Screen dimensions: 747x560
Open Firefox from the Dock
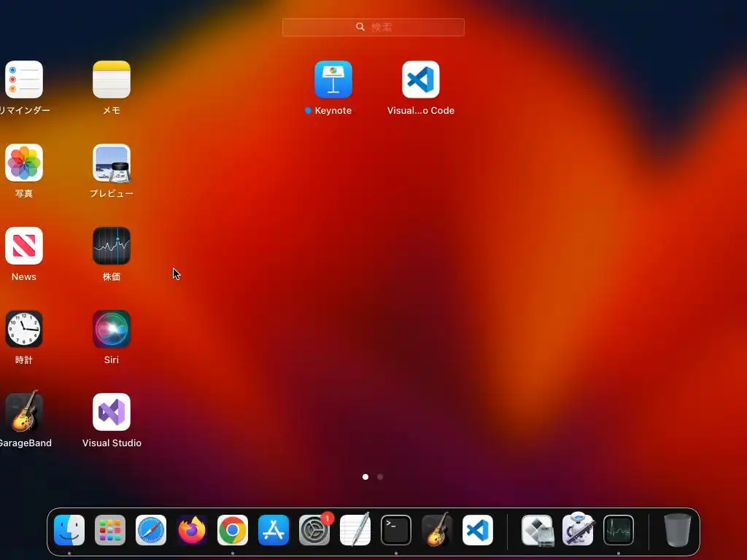point(192,530)
